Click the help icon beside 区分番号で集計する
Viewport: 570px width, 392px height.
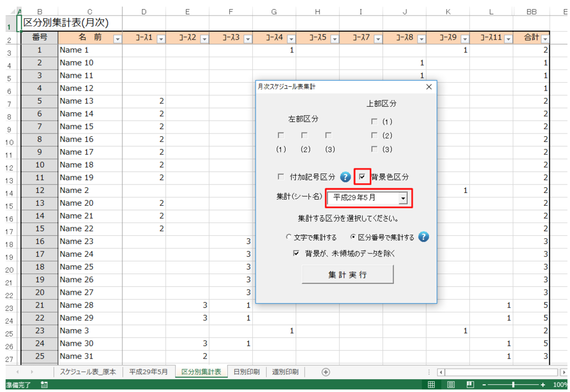(424, 237)
